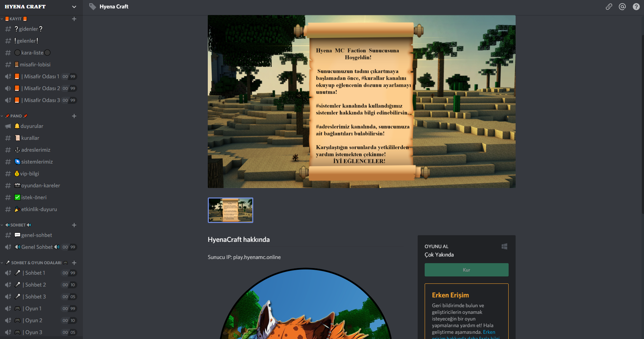644x339 pixels.
Task: Click the tag icon beside Hyena Craft title
Action: 92,7
